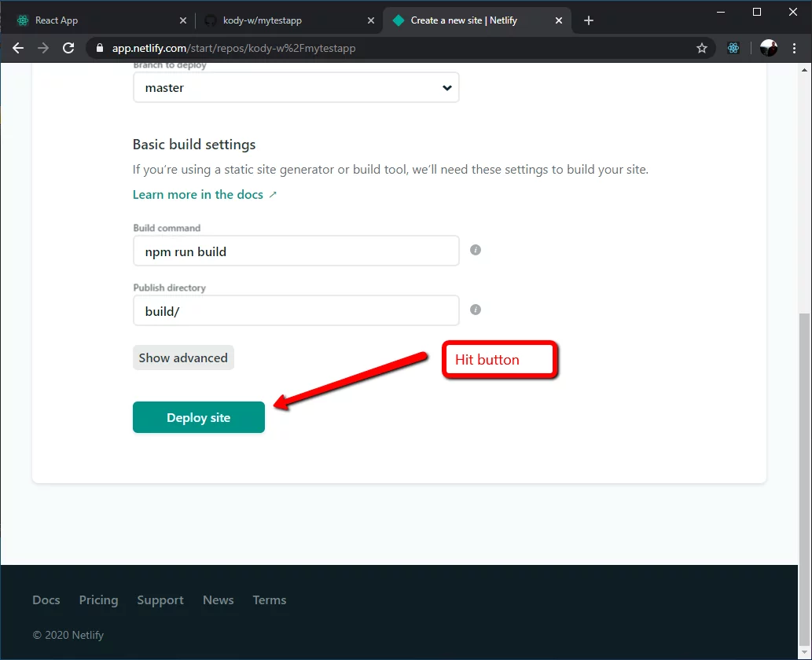The image size is (812, 660).
Task: Click the Basic build settings heading
Action: [x=194, y=145]
